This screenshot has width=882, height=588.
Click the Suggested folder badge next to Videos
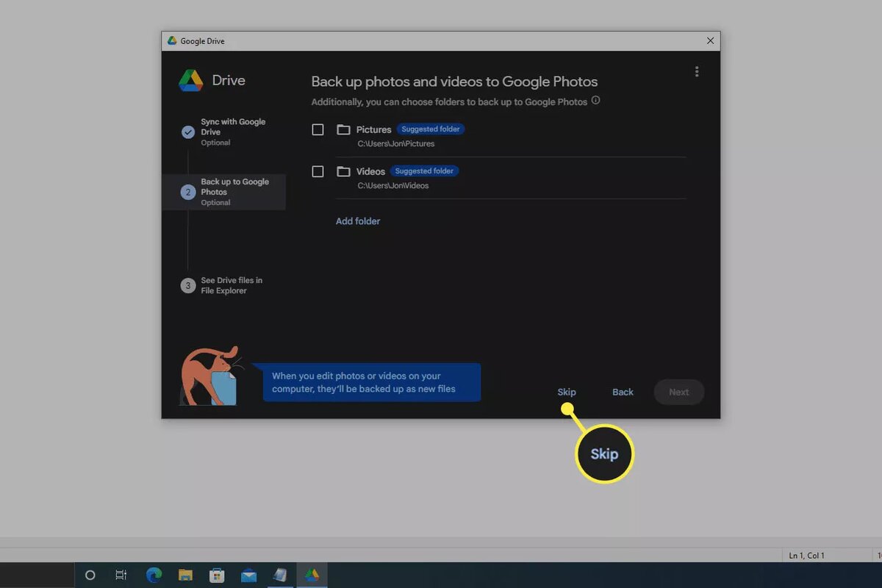click(x=424, y=171)
